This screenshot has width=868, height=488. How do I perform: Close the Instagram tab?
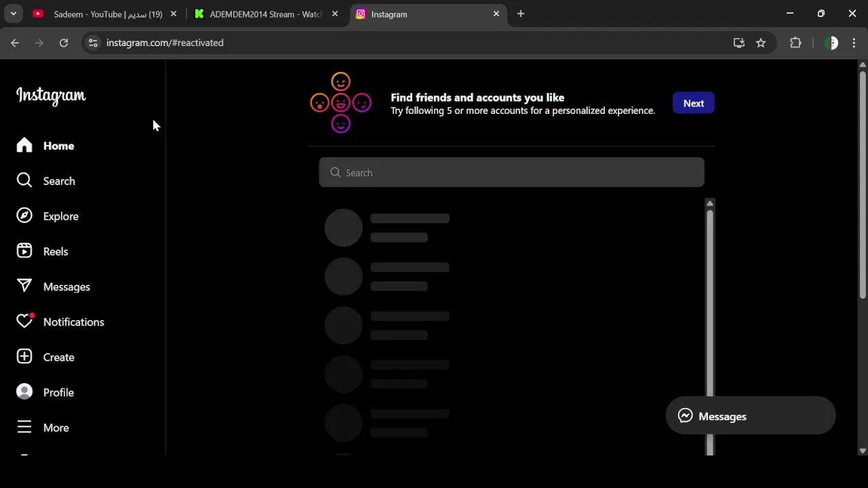pos(496,14)
